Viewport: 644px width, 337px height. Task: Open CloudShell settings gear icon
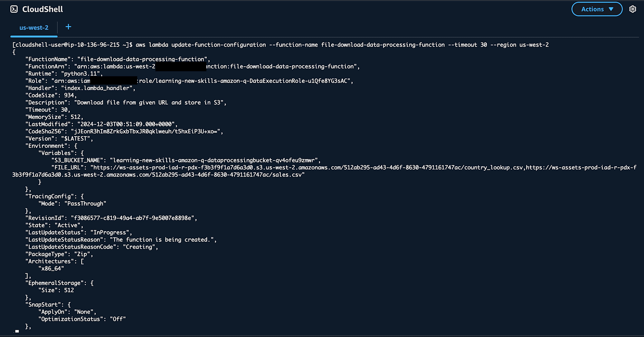point(632,9)
